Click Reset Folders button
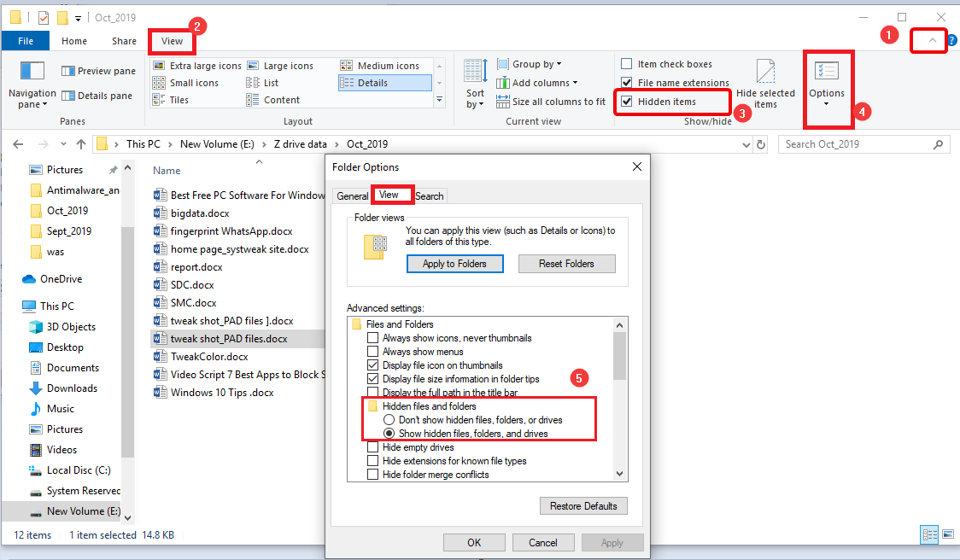Image resolution: width=960 pixels, height=560 pixels. click(x=566, y=264)
